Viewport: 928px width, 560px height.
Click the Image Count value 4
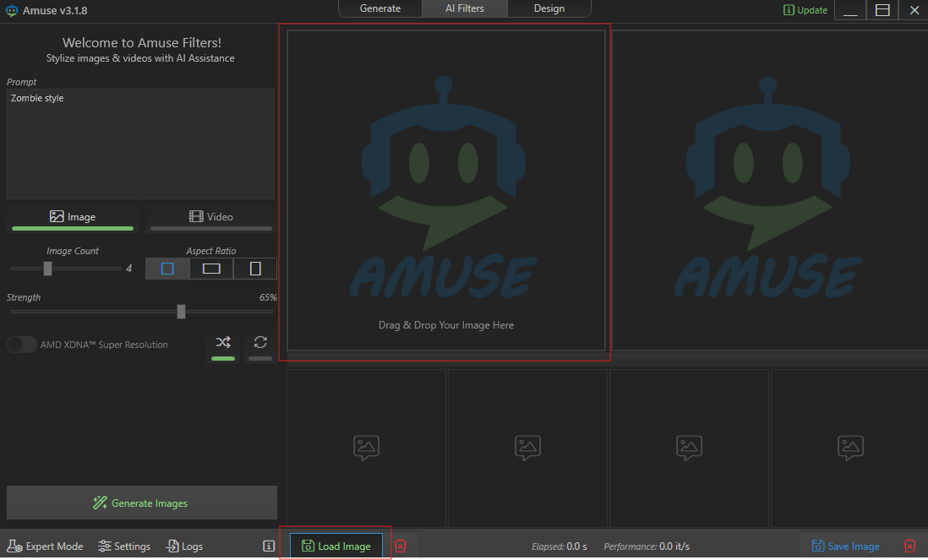[129, 269]
